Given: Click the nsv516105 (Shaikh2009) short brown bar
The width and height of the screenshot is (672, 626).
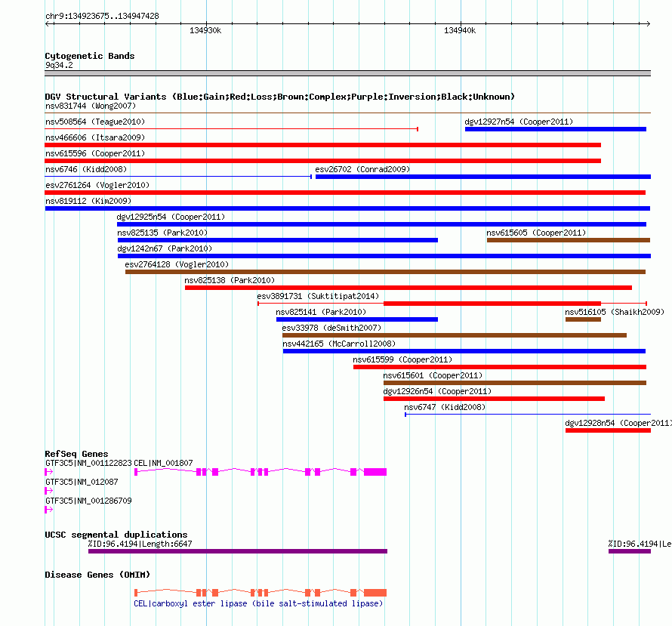Looking at the screenshot, I should coord(583,319).
